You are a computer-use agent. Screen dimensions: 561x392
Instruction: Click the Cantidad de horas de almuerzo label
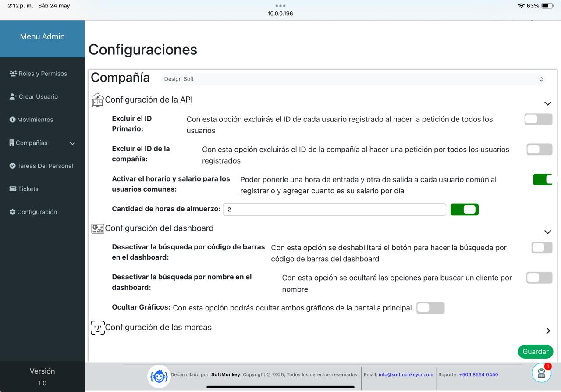166,209
